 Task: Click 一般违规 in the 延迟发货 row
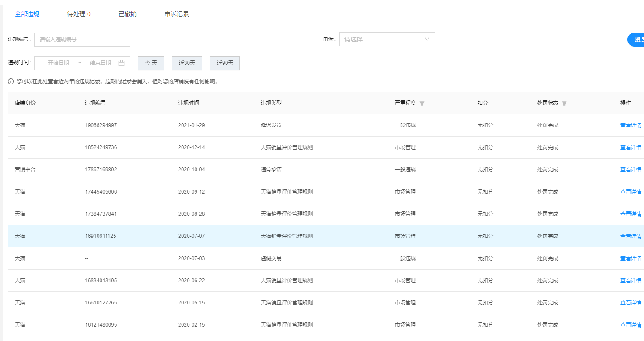[405, 125]
